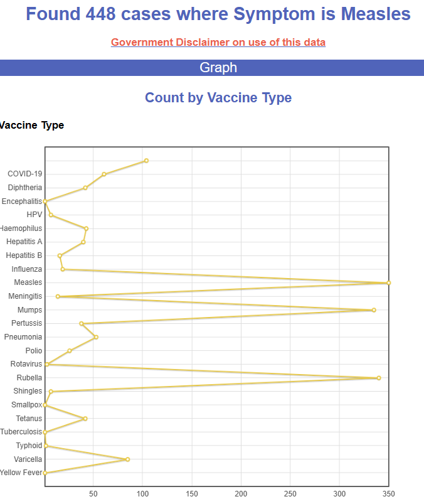This screenshot has height=504, width=424.
Task: Select the Varicella data point
Action: 128,459
